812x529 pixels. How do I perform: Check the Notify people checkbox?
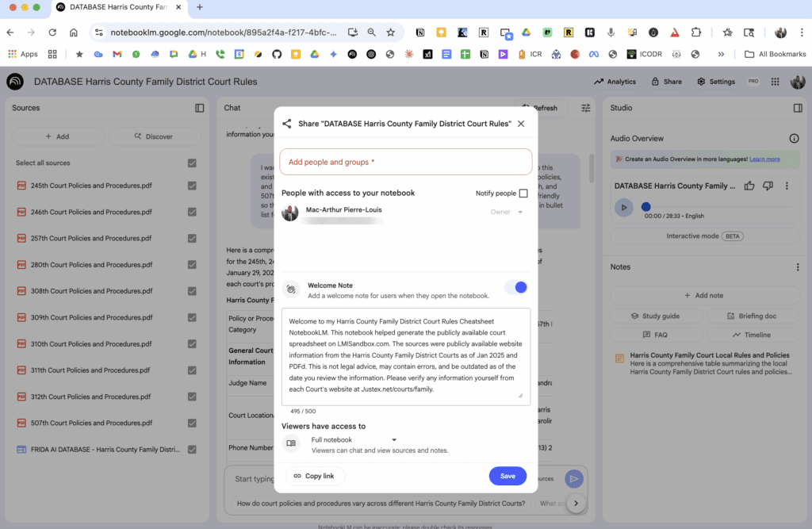pos(523,194)
